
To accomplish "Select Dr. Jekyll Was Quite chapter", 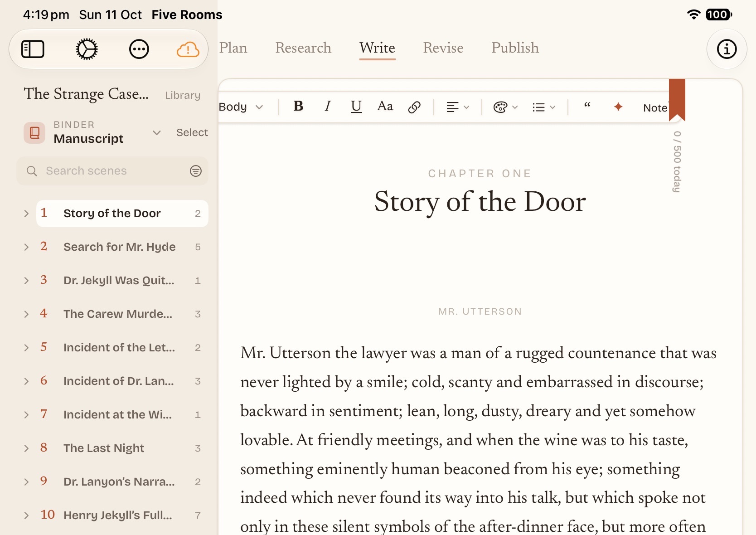I will point(122,281).
